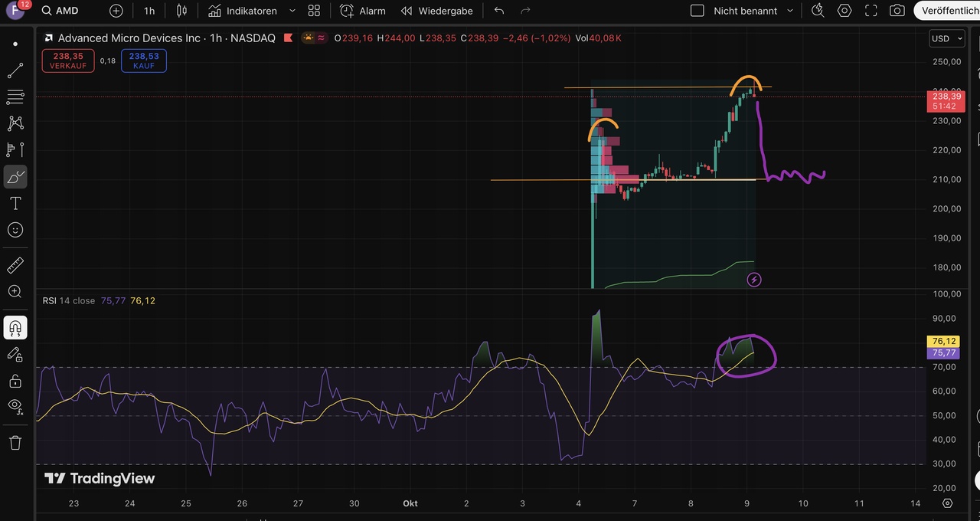The height and width of the screenshot is (521, 980).
Task: Select the ruler measure tool
Action: 15,265
